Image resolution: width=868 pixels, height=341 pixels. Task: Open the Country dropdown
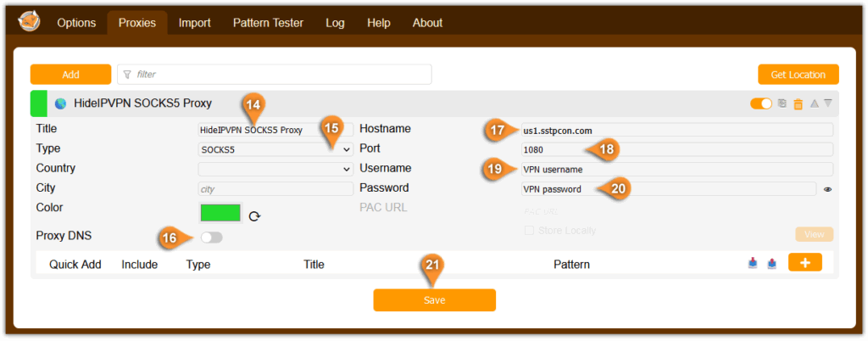(x=275, y=170)
